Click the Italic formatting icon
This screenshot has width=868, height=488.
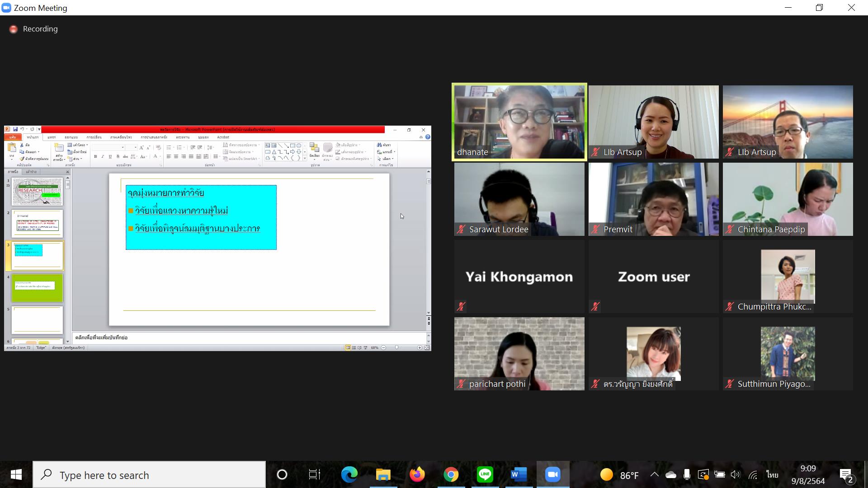[x=103, y=156]
